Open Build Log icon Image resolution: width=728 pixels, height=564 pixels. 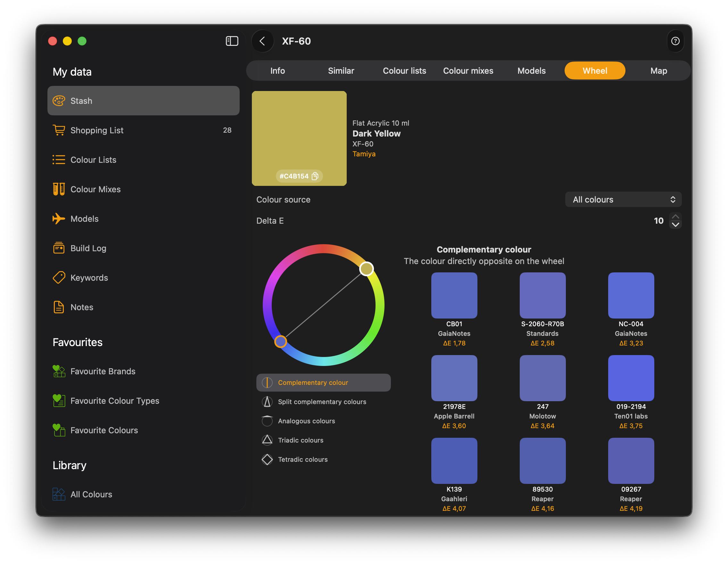click(59, 248)
